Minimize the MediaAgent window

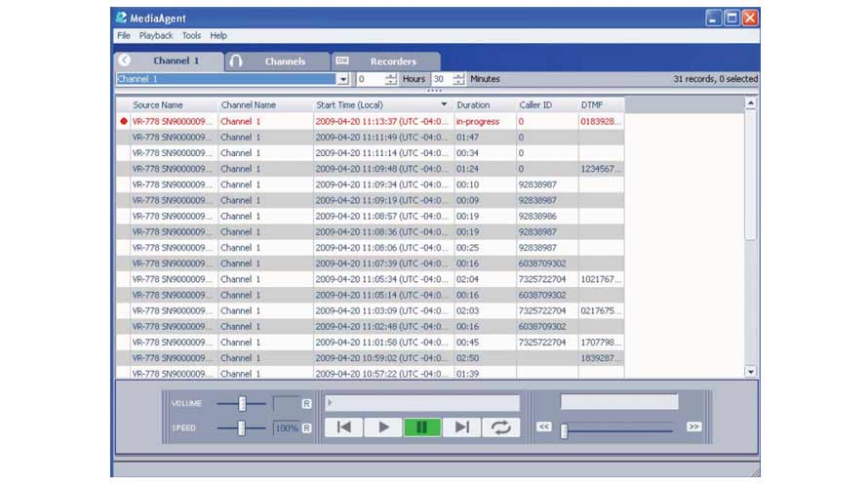713,18
